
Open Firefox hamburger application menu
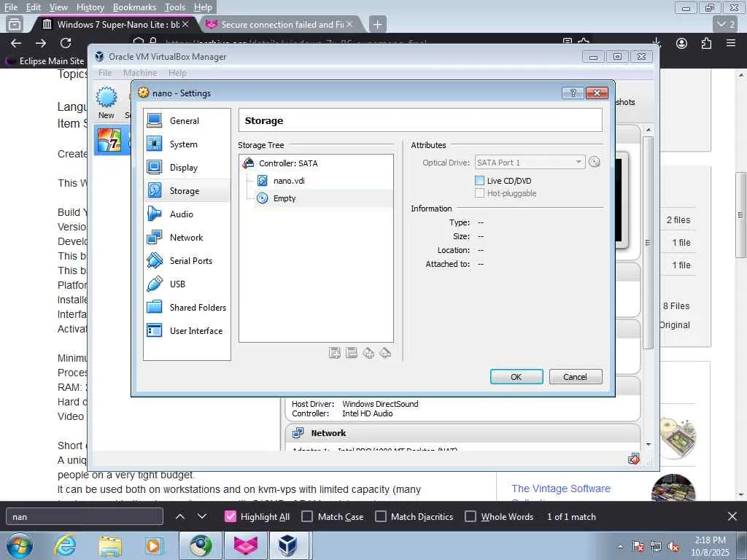tap(731, 43)
